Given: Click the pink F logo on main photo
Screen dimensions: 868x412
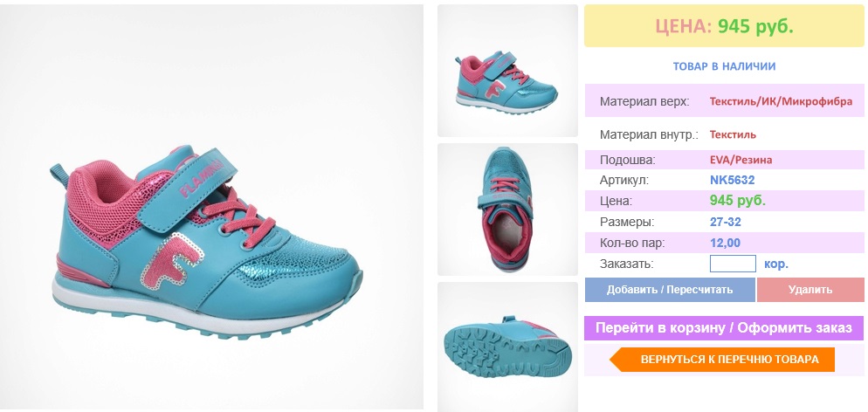Looking at the screenshot, I should pos(172,260).
